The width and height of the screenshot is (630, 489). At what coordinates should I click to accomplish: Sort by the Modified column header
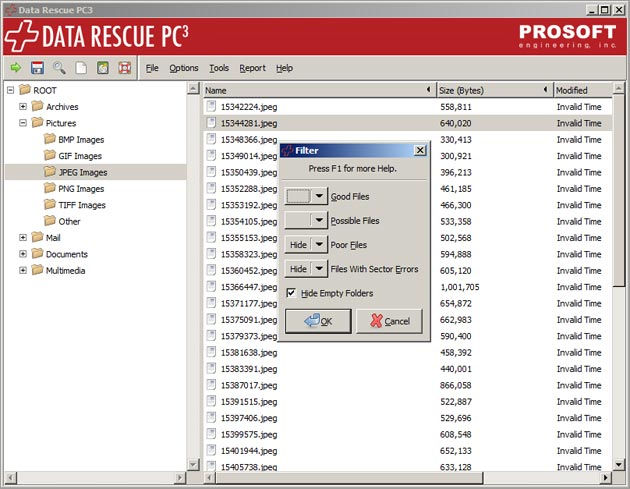pyautogui.click(x=583, y=90)
